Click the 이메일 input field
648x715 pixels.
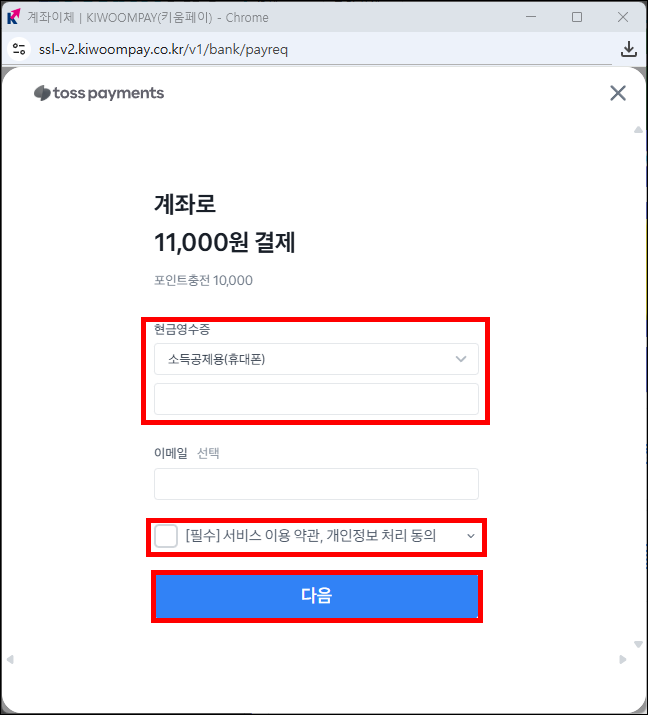tap(316, 484)
